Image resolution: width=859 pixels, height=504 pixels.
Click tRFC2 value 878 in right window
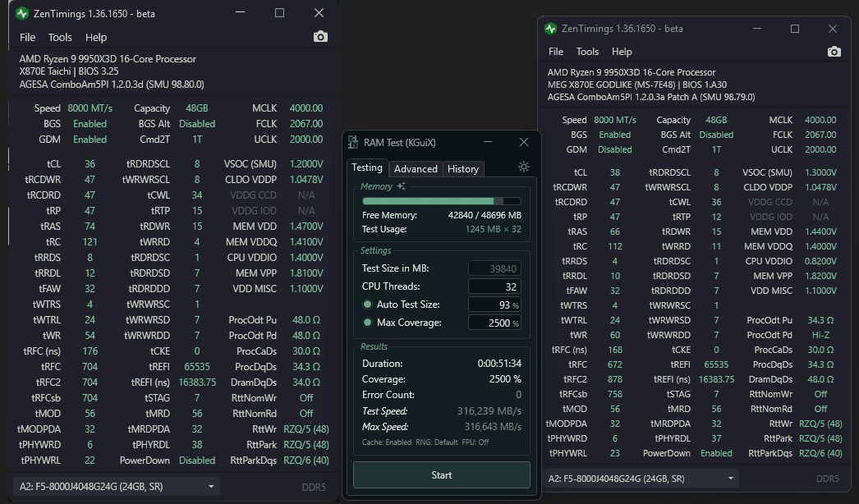[x=614, y=380]
